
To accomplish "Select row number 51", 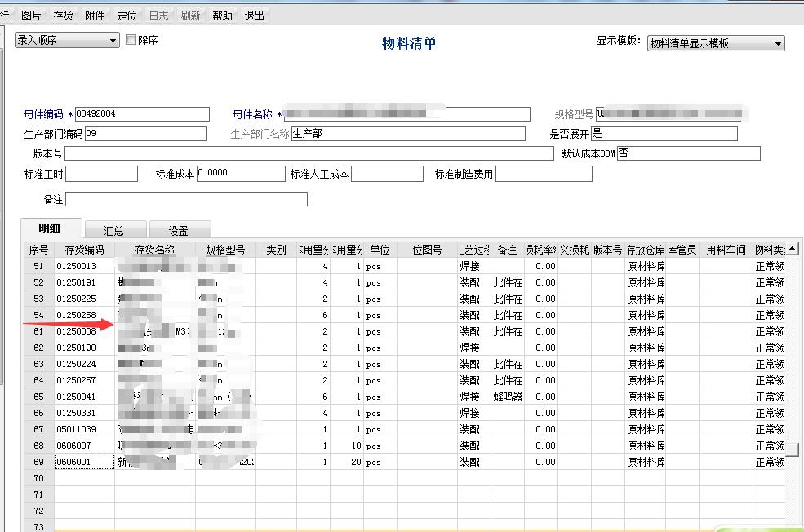I will 39,266.
